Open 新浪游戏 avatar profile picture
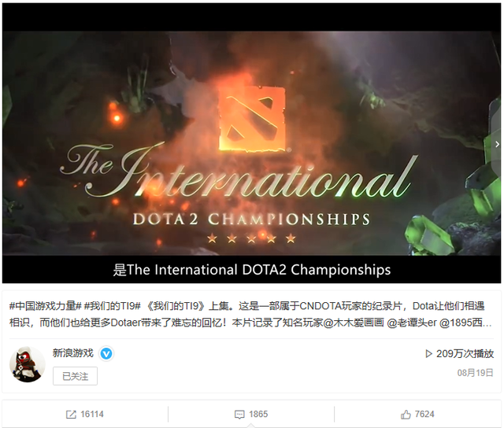 coord(28,364)
